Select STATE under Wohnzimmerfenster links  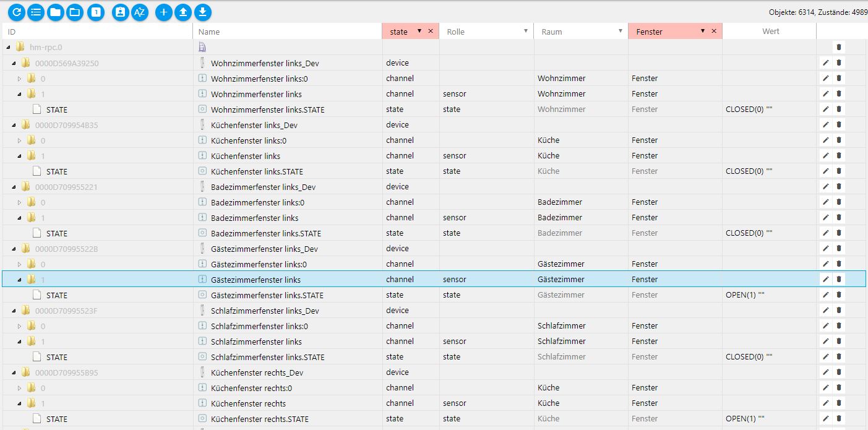57,110
